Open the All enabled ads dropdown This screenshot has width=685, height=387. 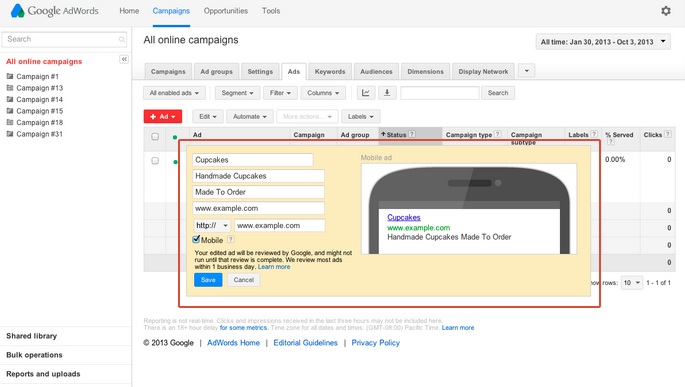click(174, 93)
